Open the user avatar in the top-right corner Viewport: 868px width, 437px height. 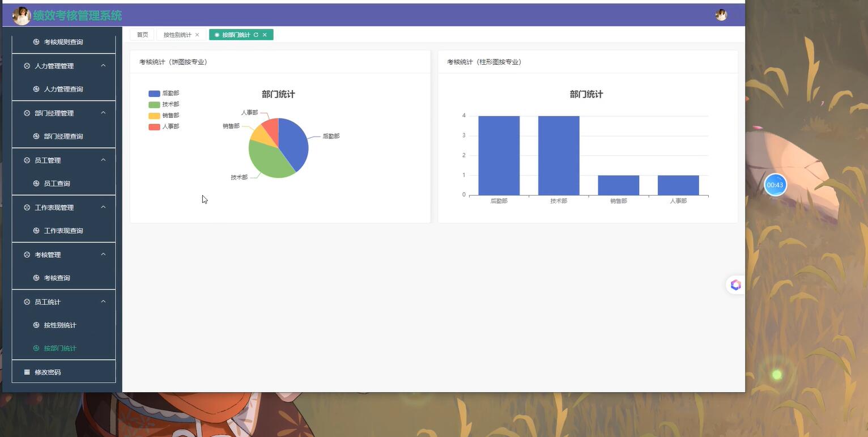pos(721,15)
